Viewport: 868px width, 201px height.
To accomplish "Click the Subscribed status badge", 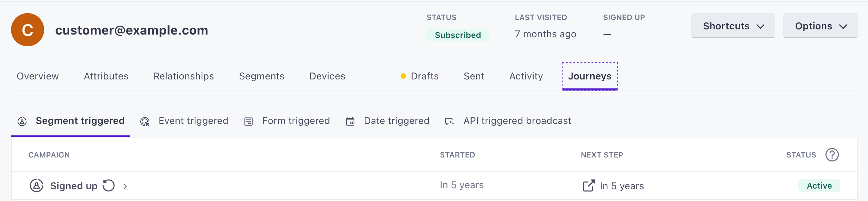I will point(458,35).
